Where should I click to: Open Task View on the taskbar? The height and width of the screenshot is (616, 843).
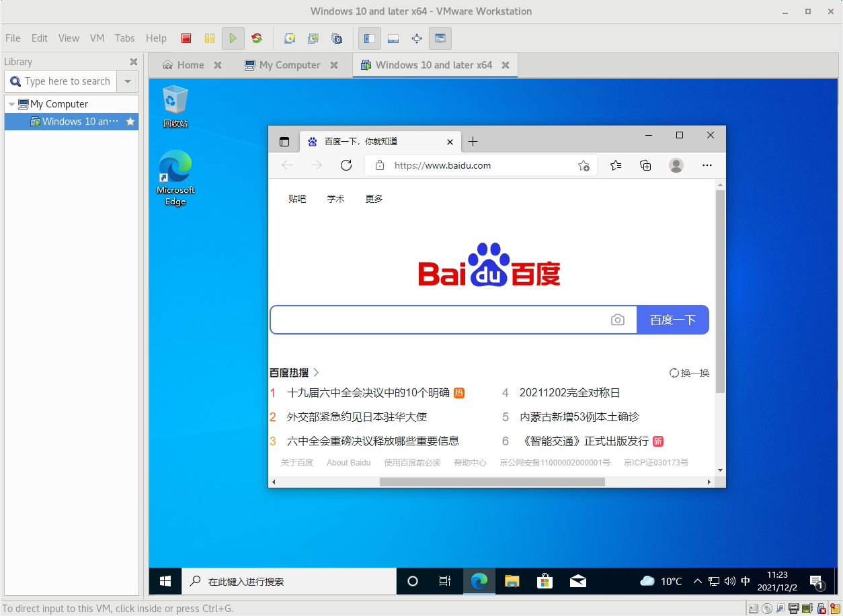444,581
